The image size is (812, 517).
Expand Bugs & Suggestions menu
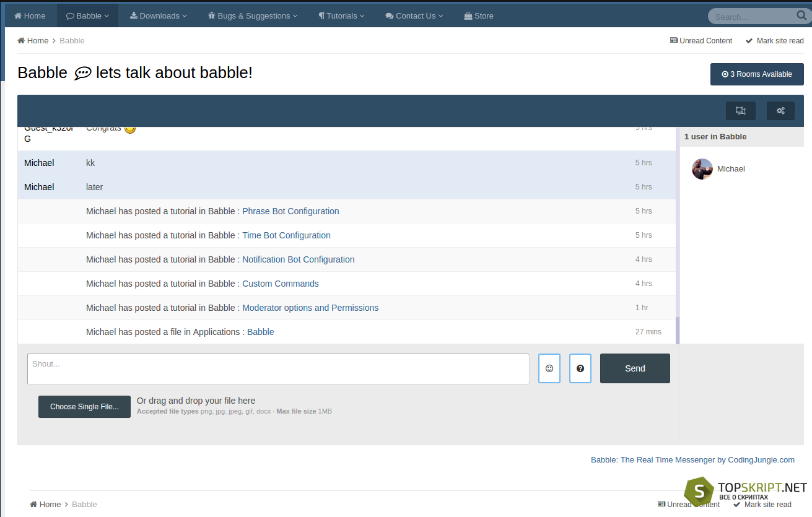click(253, 15)
